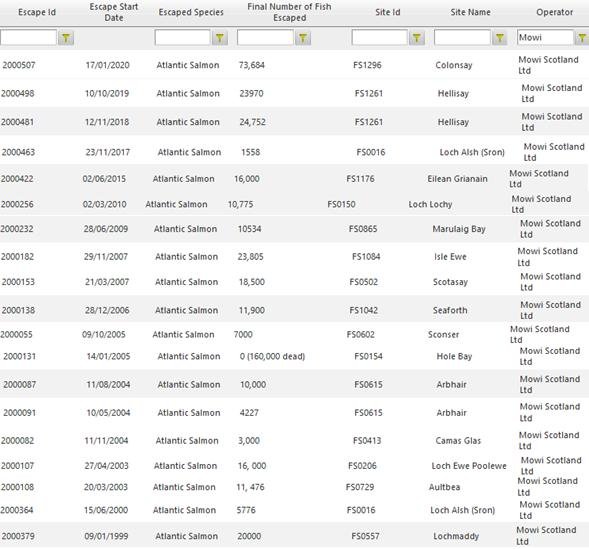Sort by Final Number of Fish Escaped header
The height and width of the screenshot is (549, 589).
tap(289, 12)
